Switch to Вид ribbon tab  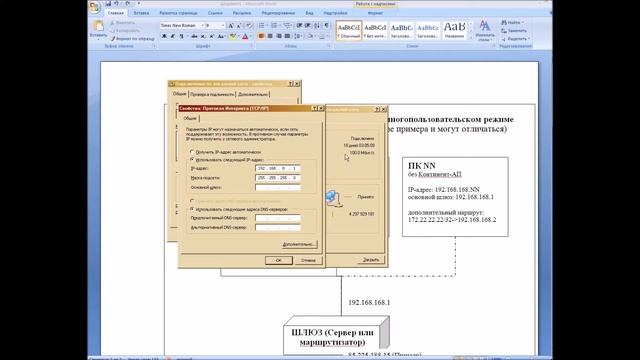tap(309, 13)
